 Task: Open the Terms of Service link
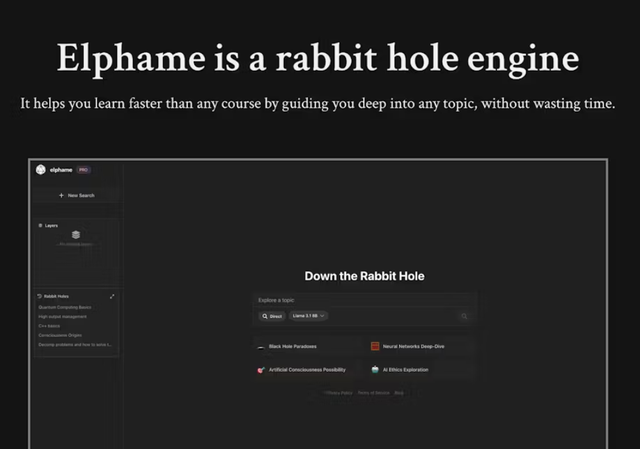pyautogui.click(x=373, y=393)
